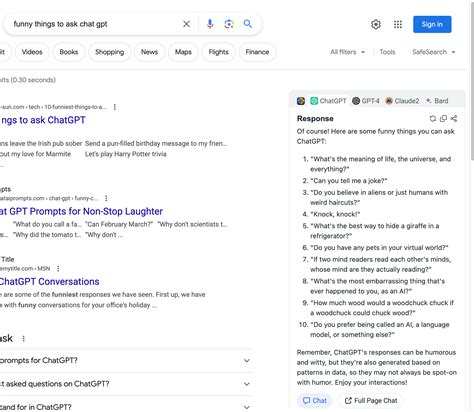This screenshot has width=474, height=412.
Task: Share the response using share icon
Action: pos(454,119)
